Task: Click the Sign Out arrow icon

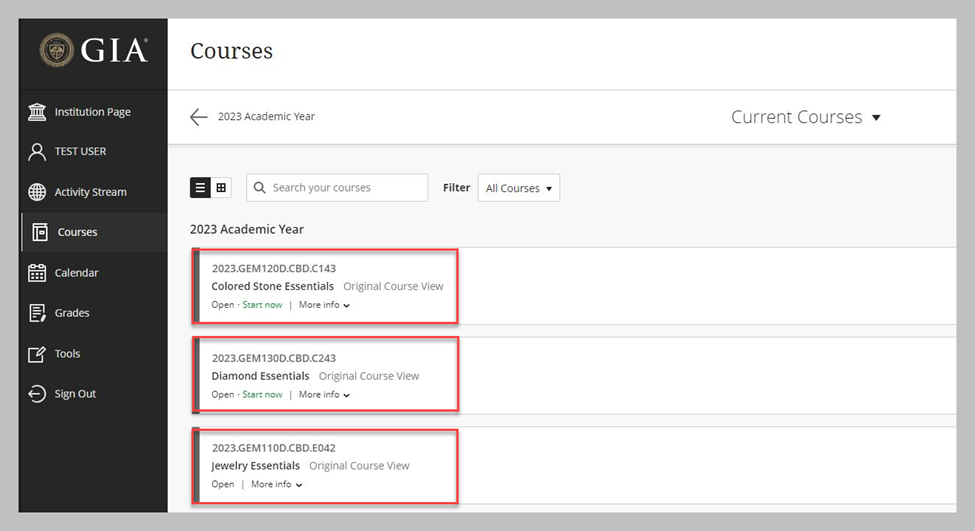Action: [x=37, y=394]
